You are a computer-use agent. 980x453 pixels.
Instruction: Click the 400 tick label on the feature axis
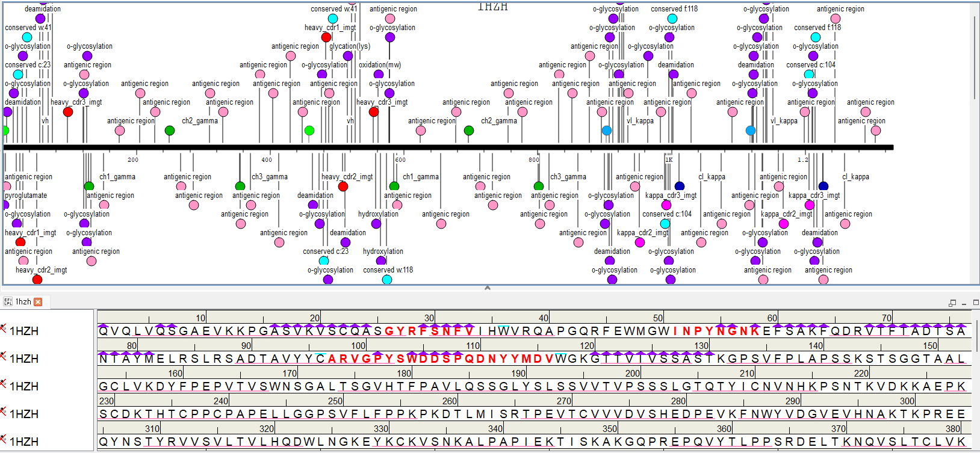(267, 159)
